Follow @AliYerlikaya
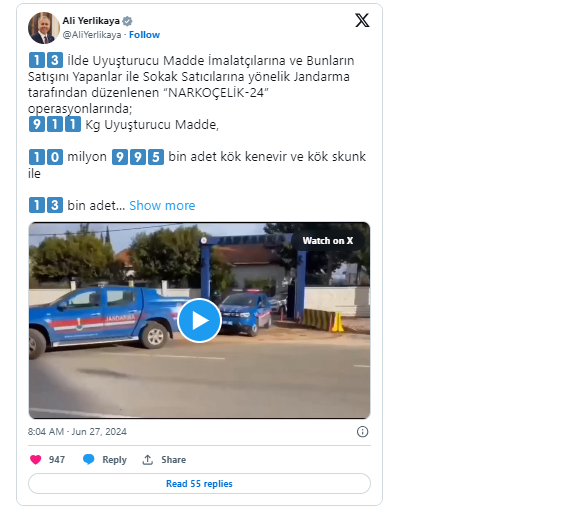The width and height of the screenshot is (570, 510). pyautogui.click(x=144, y=35)
